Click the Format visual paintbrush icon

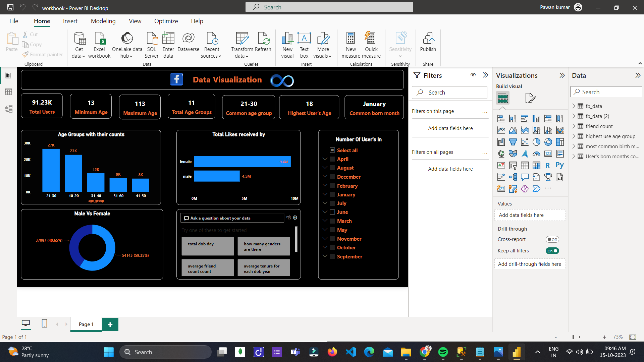point(530,98)
